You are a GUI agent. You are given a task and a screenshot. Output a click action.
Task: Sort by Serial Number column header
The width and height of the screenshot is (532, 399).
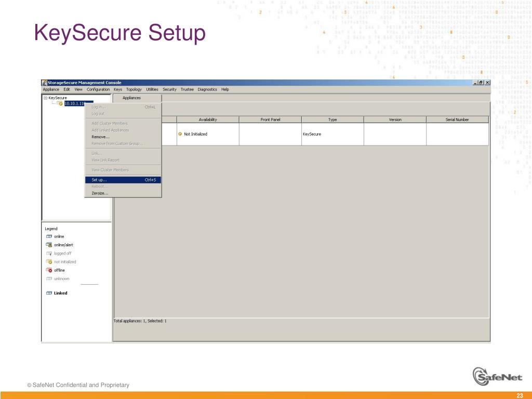(457, 120)
